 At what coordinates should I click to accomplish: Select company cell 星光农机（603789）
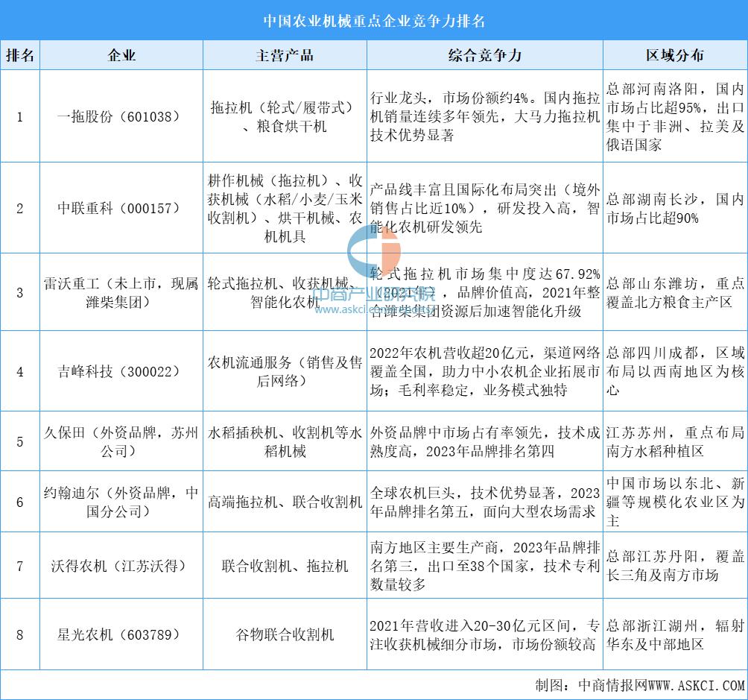coord(121,634)
